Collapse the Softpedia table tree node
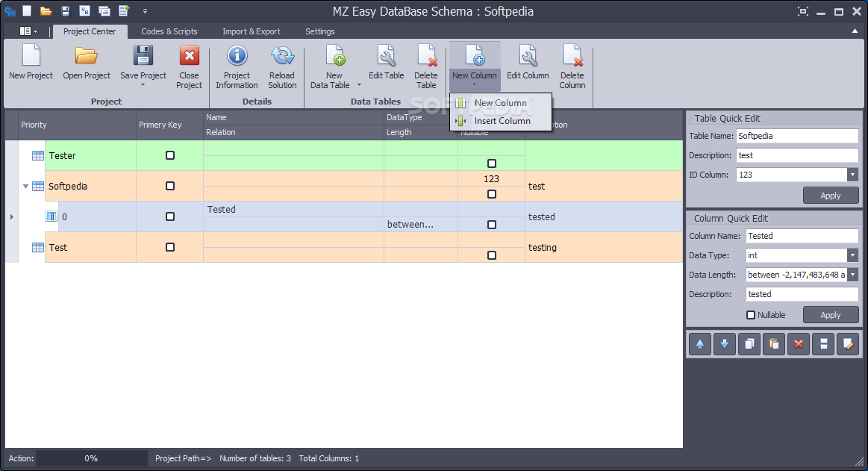 tap(25, 186)
